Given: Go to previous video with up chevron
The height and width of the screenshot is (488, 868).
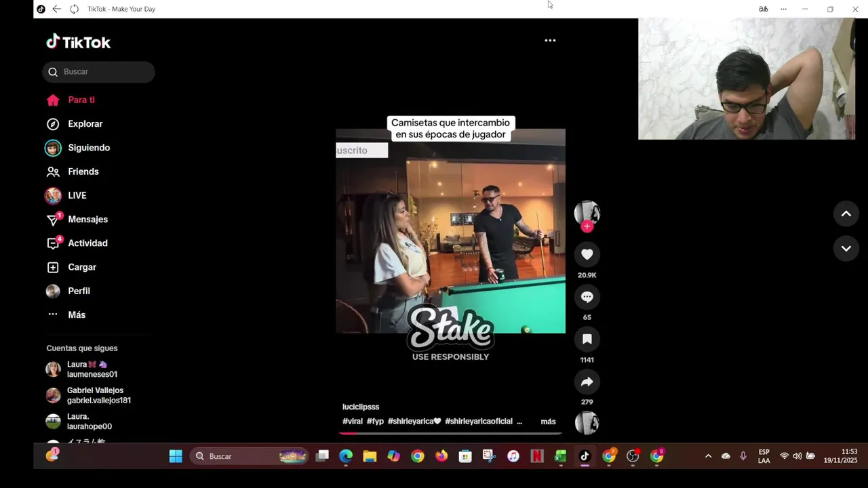Looking at the screenshot, I should (846, 213).
